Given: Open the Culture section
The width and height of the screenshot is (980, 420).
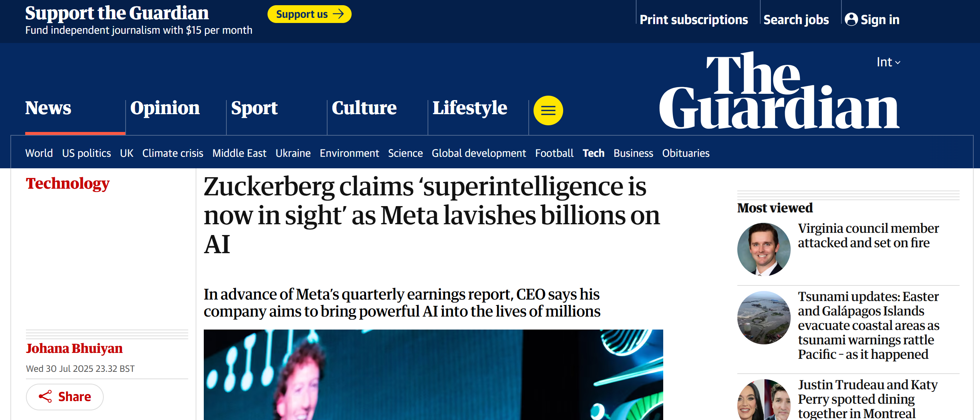Looking at the screenshot, I should click(364, 108).
